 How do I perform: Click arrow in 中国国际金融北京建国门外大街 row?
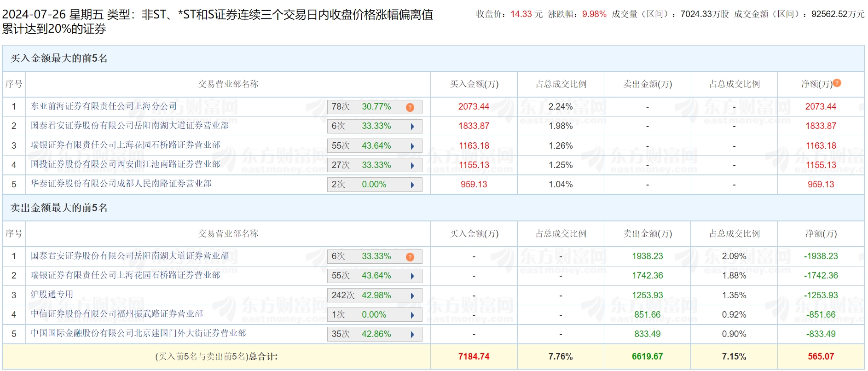pyautogui.click(x=412, y=335)
